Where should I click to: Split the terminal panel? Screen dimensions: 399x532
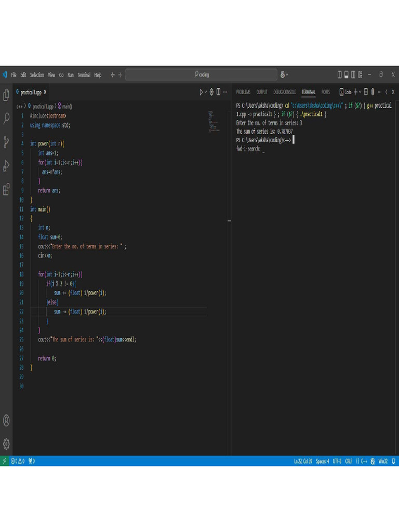click(x=366, y=92)
